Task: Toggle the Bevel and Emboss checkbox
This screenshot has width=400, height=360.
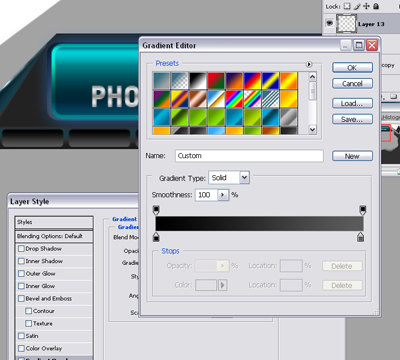Action: 21,298
